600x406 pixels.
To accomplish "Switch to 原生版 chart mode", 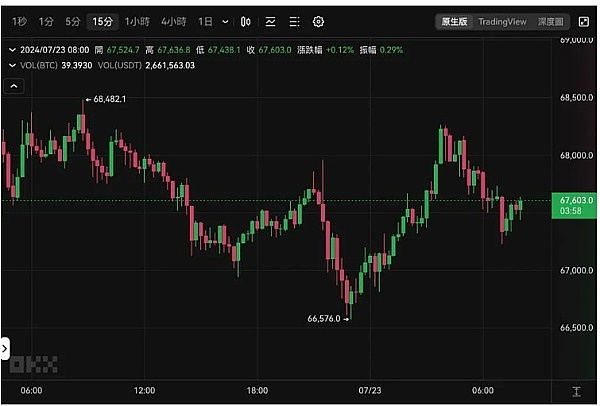I will (x=454, y=21).
